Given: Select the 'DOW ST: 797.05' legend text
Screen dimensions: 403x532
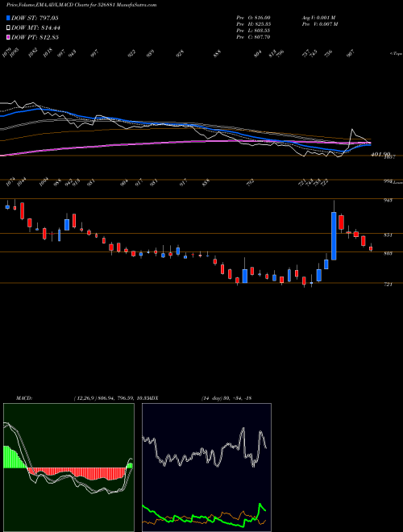Looking at the screenshot, I should pyautogui.click(x=35, y=18).
